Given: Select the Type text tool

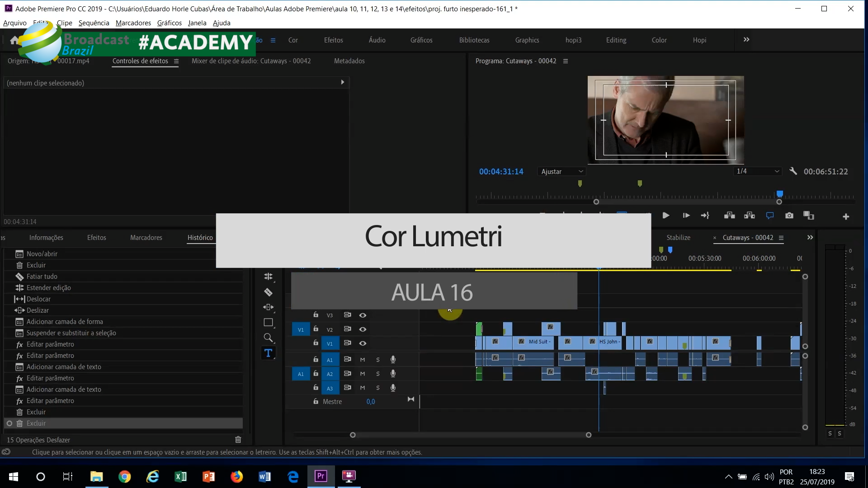Looking at the screenshot, I should [x=268, y=353].
